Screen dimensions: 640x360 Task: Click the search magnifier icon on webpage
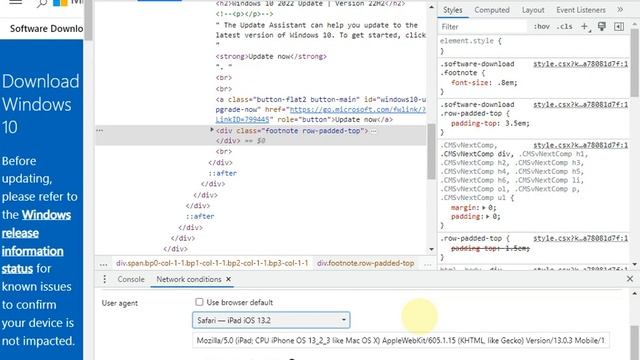click(42, 3)
